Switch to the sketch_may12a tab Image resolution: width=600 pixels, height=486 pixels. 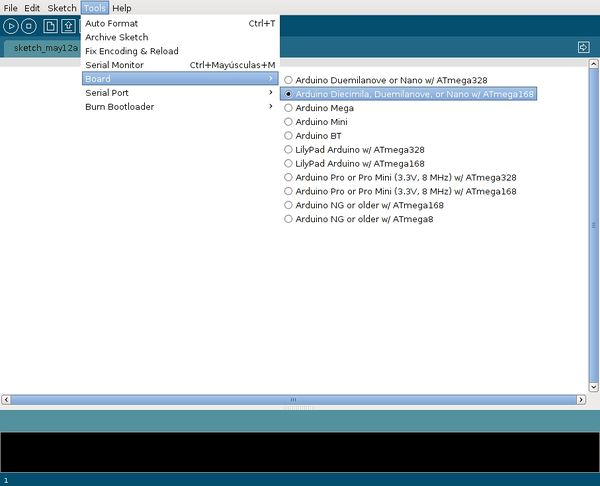pos(46,48)
